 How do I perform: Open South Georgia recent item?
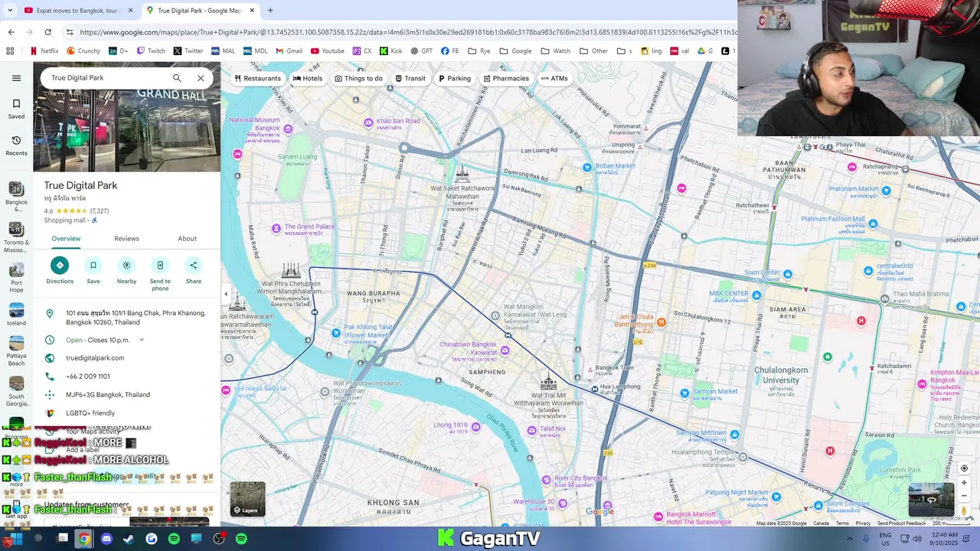click(16, 392)
